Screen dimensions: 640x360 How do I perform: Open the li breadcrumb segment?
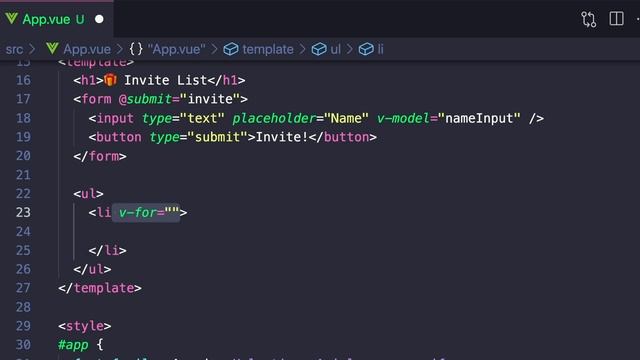(x=380, y=49)
